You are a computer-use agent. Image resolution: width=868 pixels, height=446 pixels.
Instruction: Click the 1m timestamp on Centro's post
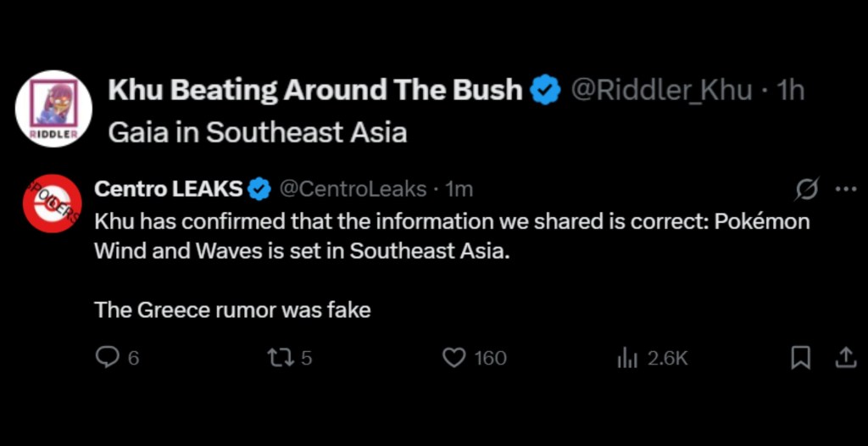[459, 188]
